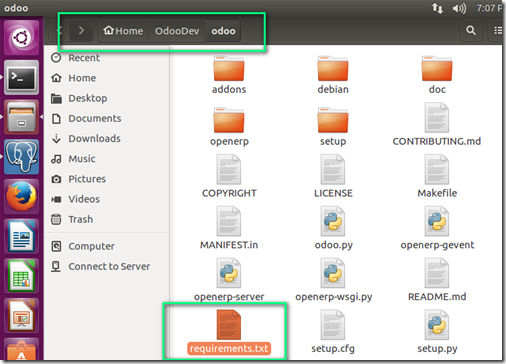Open Pictures in the sidebar
Viewport: 506px width, 364px height.
pyautogui.click(x=107, y=179)
